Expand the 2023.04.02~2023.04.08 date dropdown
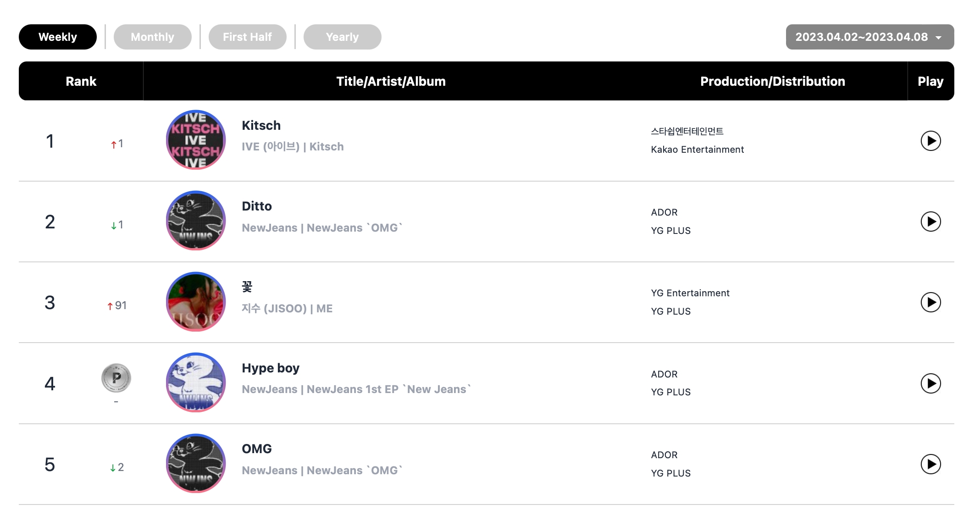980x510 pixels. click(x=870, y=37)
